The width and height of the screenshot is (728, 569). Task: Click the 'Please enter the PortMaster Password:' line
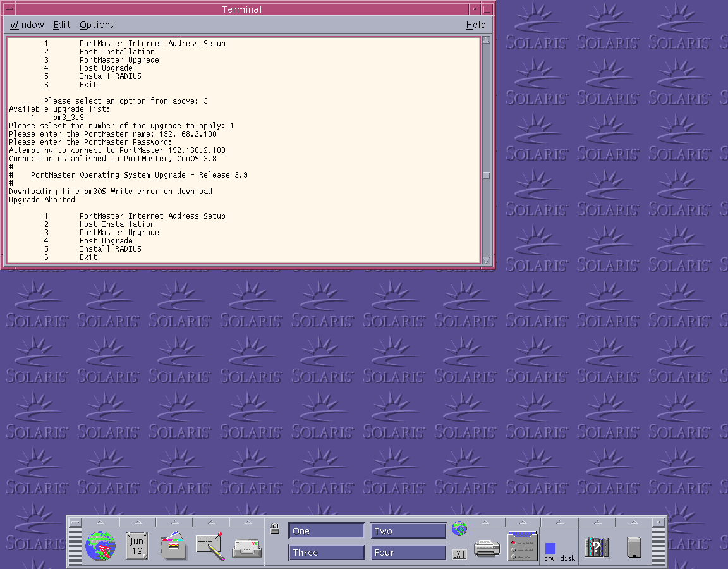(90, 142)
